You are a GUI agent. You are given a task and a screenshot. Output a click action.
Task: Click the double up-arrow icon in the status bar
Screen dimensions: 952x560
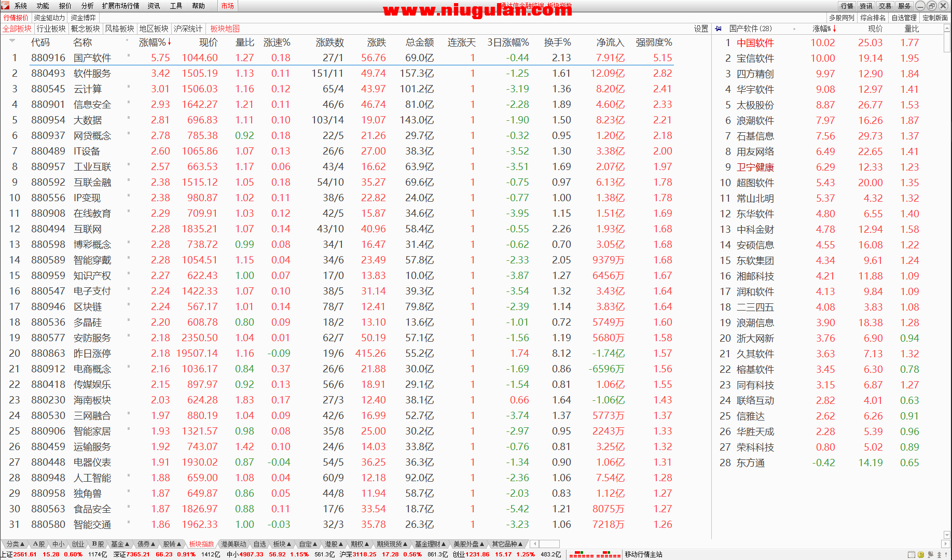939,555
